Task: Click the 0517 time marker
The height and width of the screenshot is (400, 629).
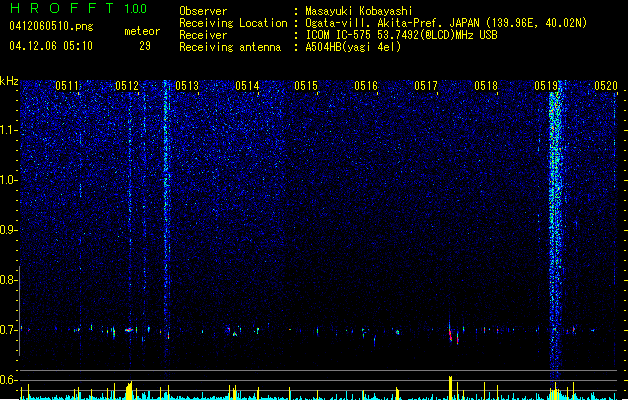Action: [x=426, y=86]
